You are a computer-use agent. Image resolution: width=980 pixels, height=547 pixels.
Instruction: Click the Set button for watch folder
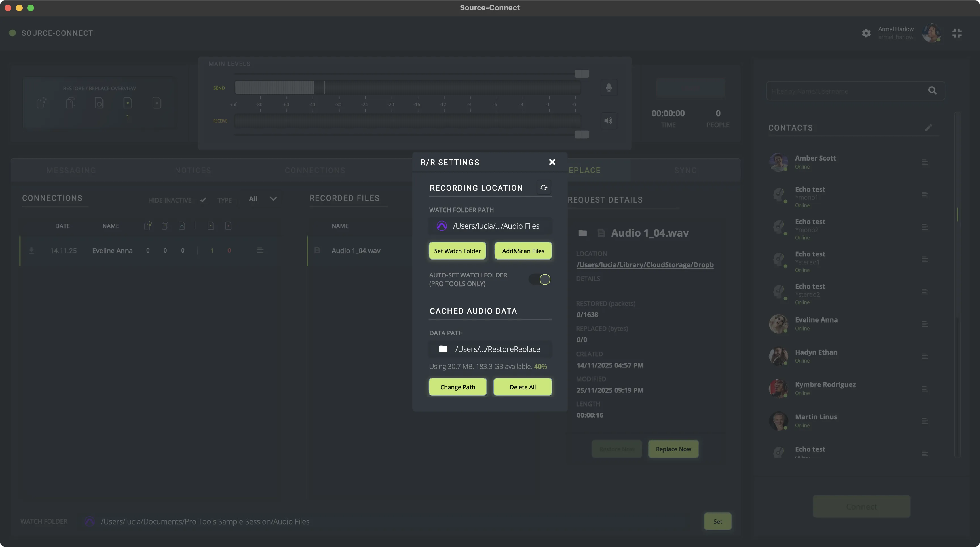(x=717, y=521)
